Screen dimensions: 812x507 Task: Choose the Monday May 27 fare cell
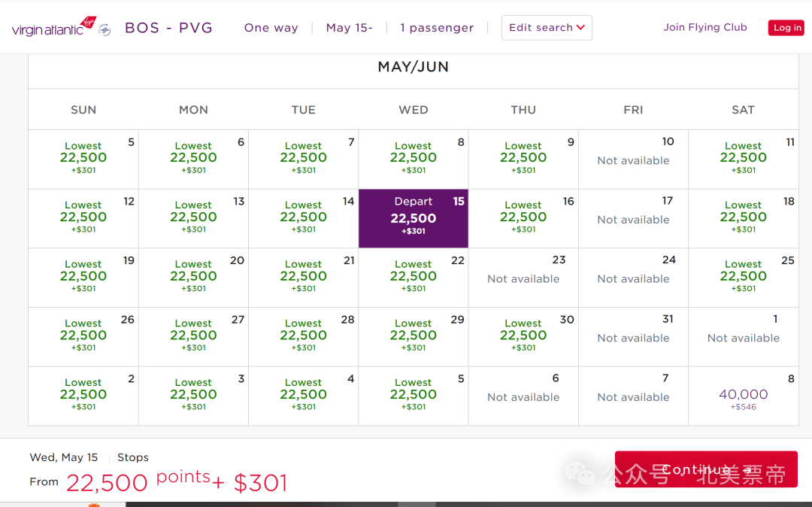[x=193, y=336]
